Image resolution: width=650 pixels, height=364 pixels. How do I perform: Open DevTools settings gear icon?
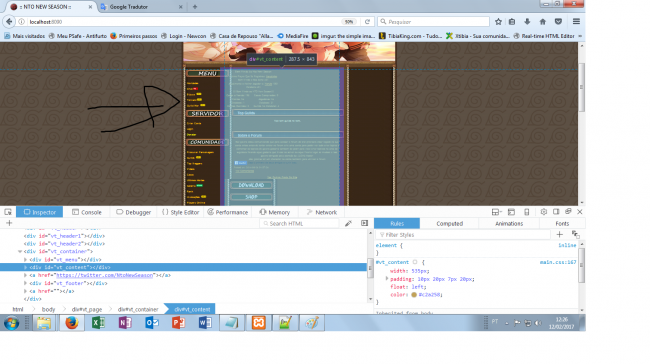click(x=543, y=212)
